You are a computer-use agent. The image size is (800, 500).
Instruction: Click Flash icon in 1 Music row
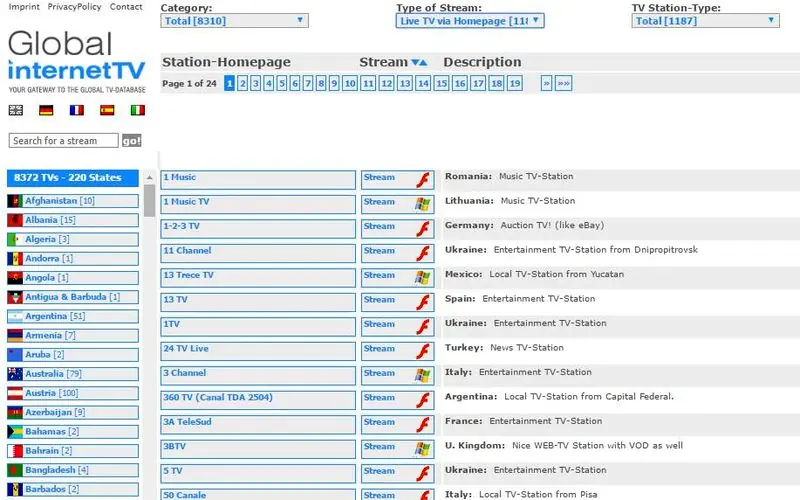point(422,180)
